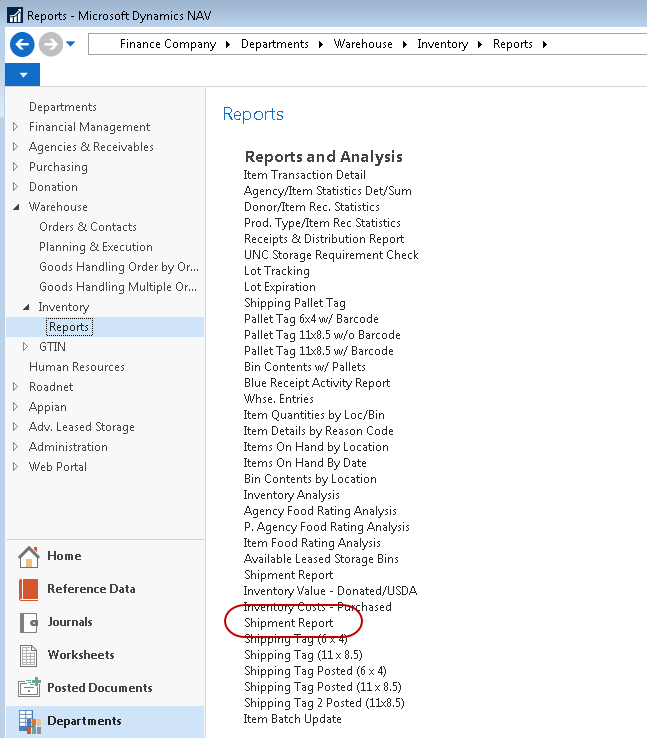Click the grey Forward navigation arrow
The image size is (647, 738).
50,45
